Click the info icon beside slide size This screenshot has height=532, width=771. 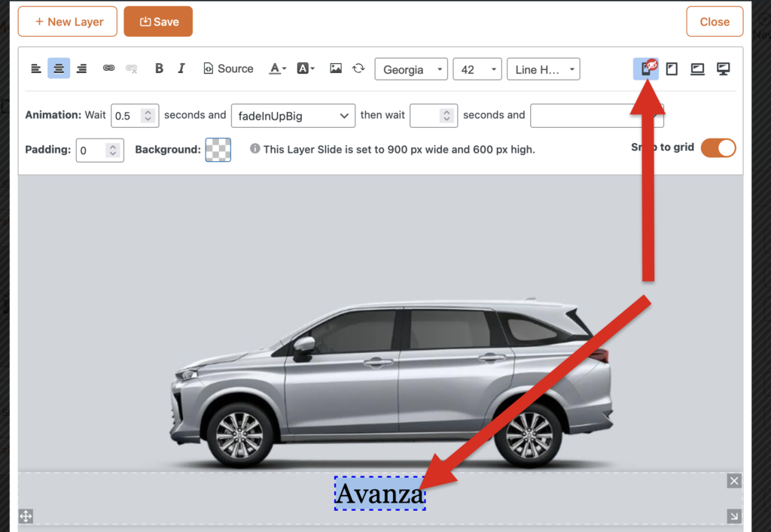(254, 148)
